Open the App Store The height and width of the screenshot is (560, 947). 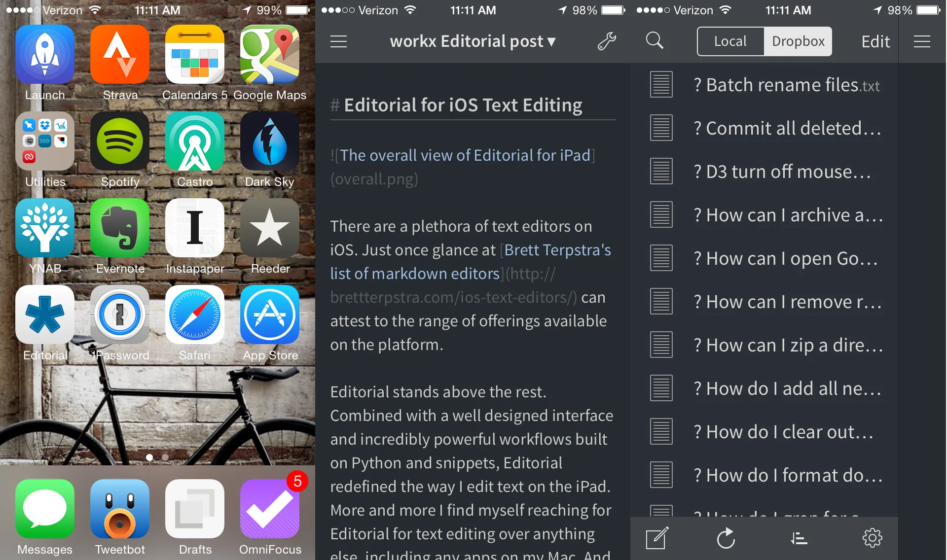(x=270, y=315)
